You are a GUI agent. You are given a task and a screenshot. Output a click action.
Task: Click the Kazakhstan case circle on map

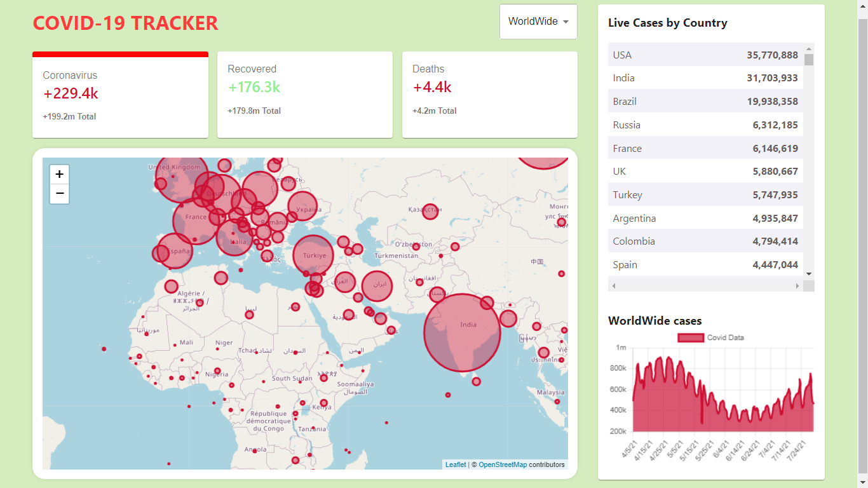click(x=430, y=212)
